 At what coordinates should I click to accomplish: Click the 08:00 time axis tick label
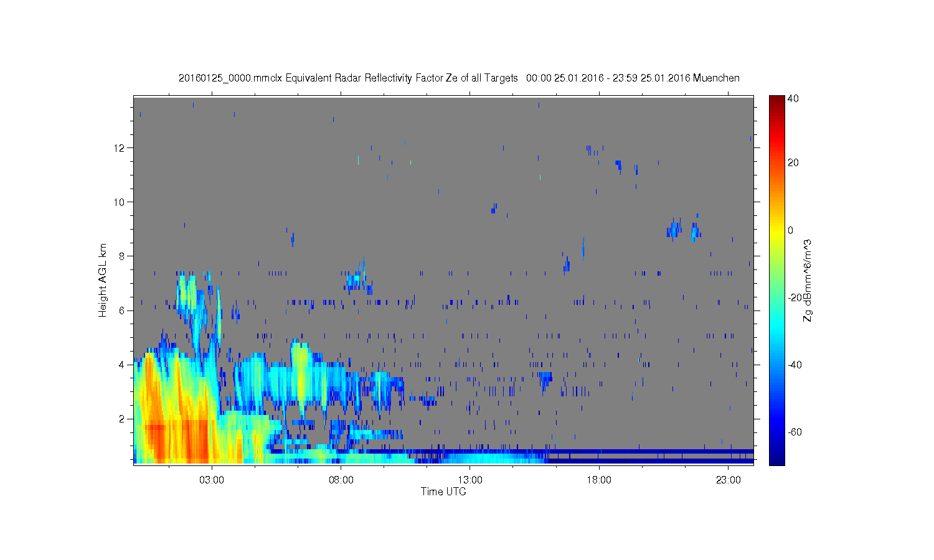341,480
